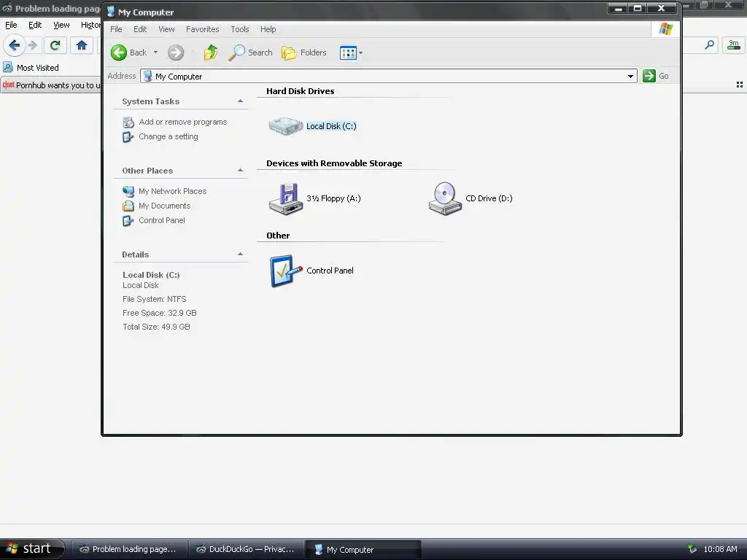Open the Favorites menu
Screen dimensions: 747x560
coord(203,29)
